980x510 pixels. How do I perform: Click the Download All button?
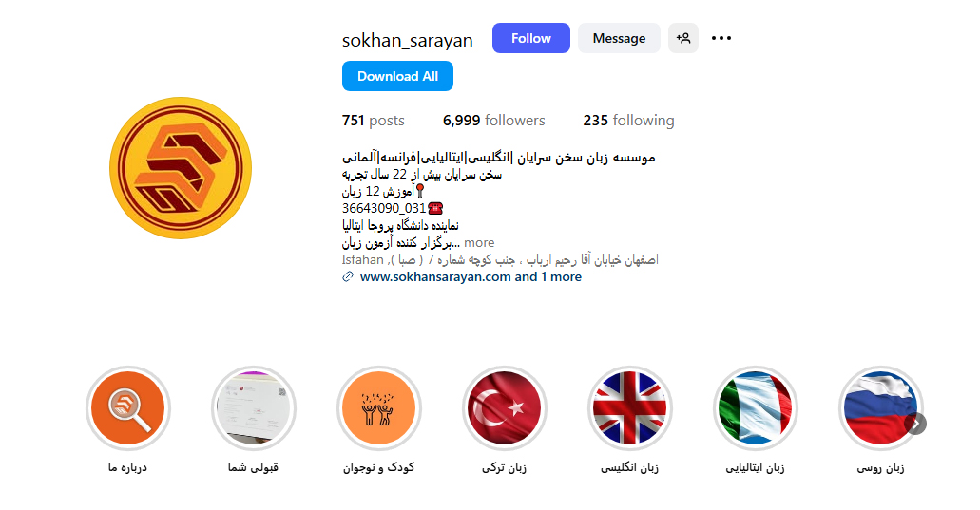pos(397,76)
